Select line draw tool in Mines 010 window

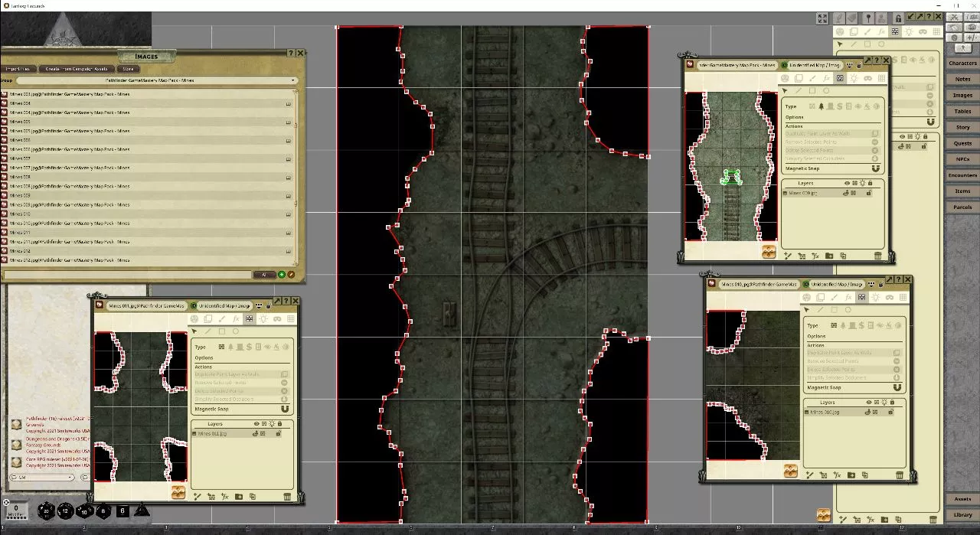(x=821, y=309)
